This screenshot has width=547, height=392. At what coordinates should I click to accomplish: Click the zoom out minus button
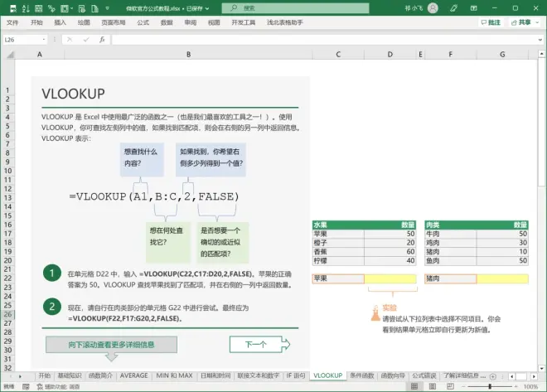(463, 386)
